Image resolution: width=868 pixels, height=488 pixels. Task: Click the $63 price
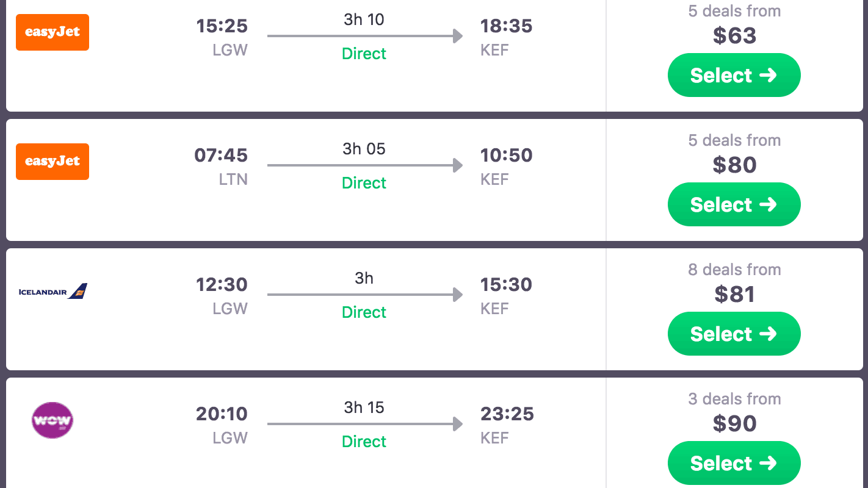[734, 36]
